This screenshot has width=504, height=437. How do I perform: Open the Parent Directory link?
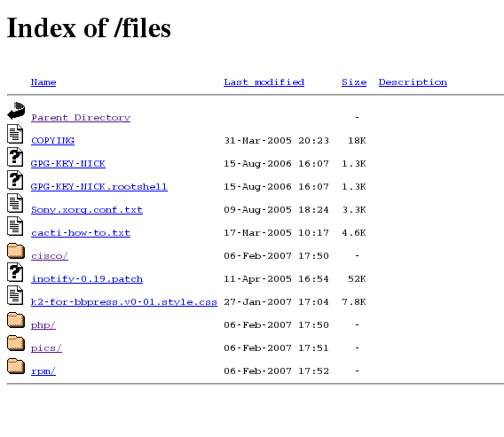tap(81, 118)
